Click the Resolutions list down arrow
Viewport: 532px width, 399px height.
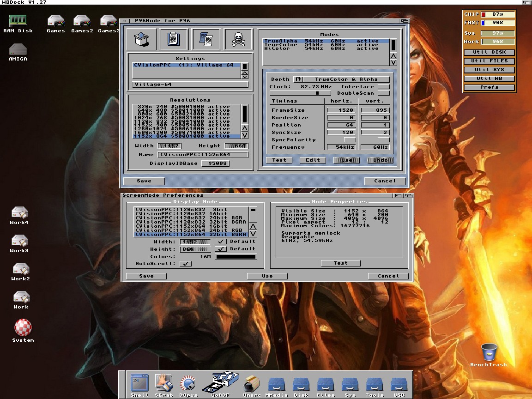(245, 135)
